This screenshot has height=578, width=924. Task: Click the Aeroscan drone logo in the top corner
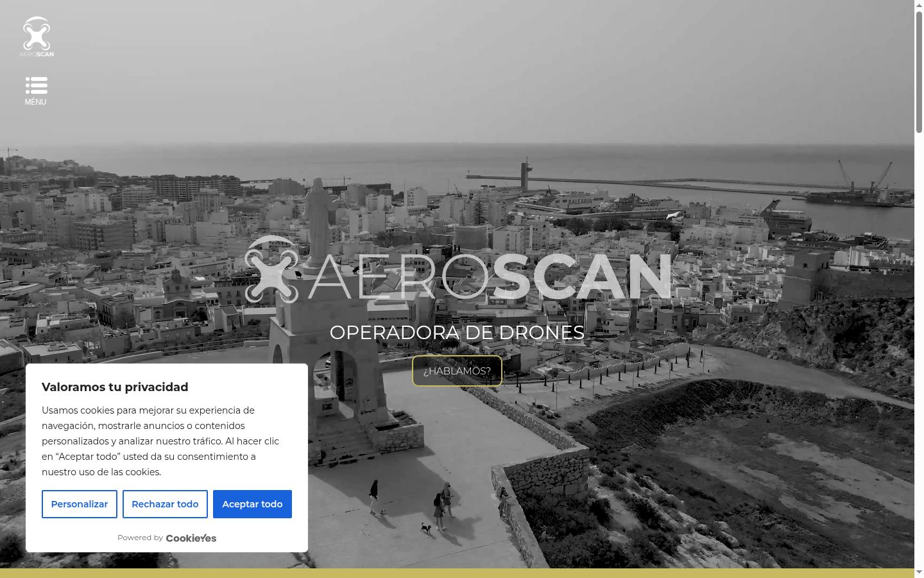[37, 37]
